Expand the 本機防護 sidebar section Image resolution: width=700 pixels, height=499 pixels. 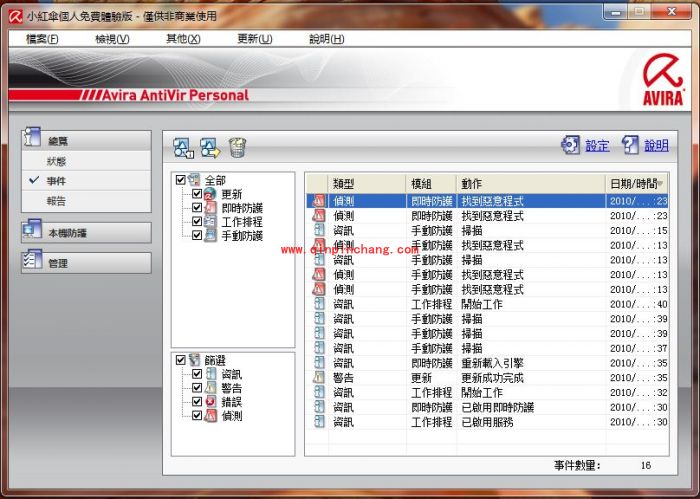click(86, 233)
